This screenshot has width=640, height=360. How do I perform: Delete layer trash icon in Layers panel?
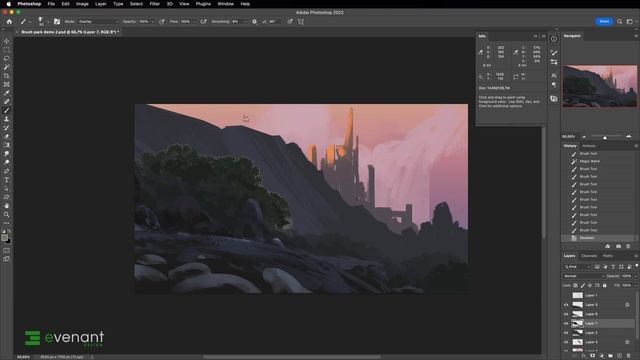628,356
